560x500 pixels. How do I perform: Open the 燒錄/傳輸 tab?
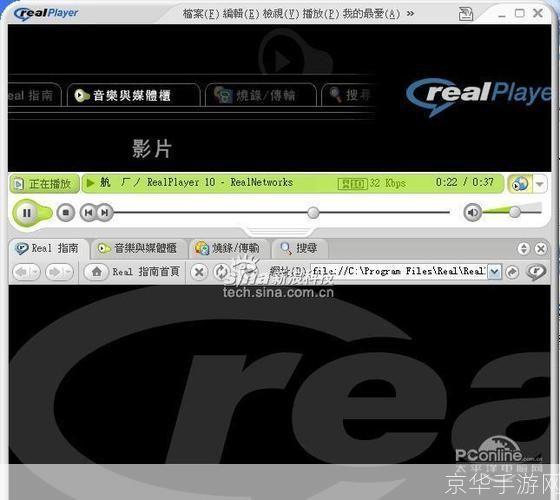tap(228, 248)
